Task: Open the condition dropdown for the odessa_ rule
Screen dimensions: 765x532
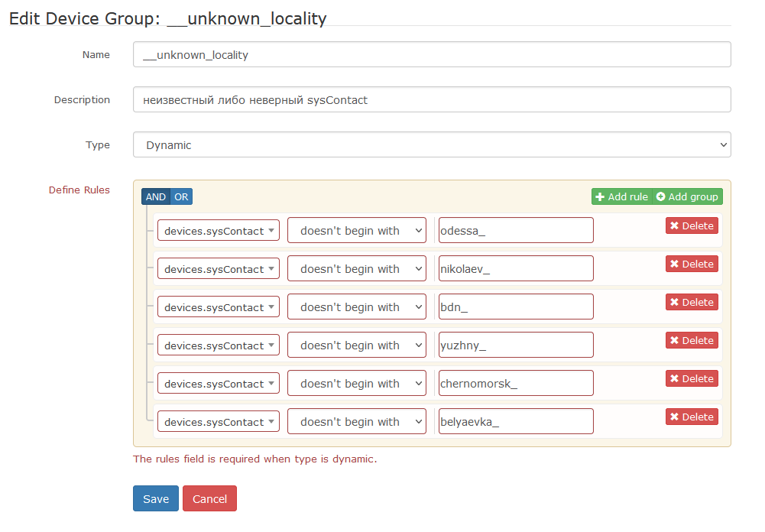Action: [356, 230]
